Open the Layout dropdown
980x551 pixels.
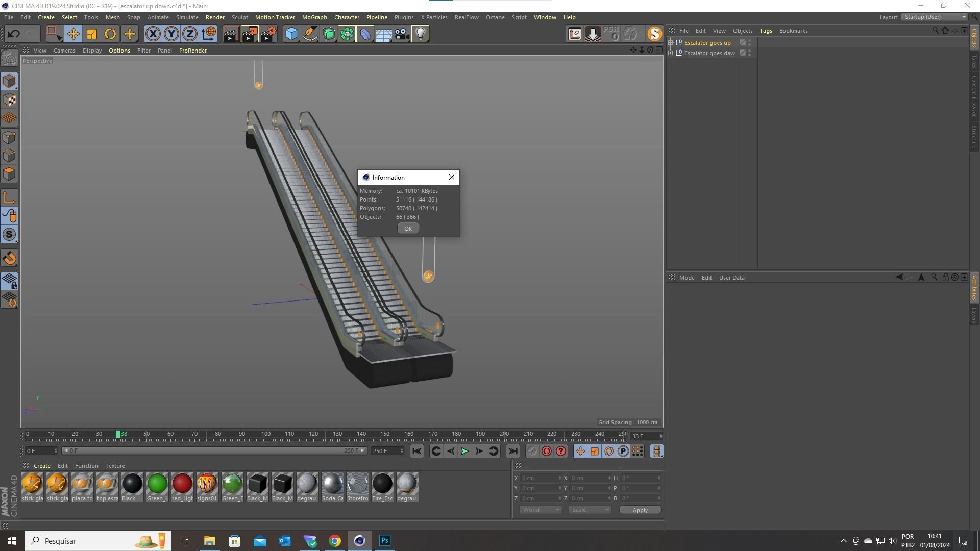coord(935,17)
